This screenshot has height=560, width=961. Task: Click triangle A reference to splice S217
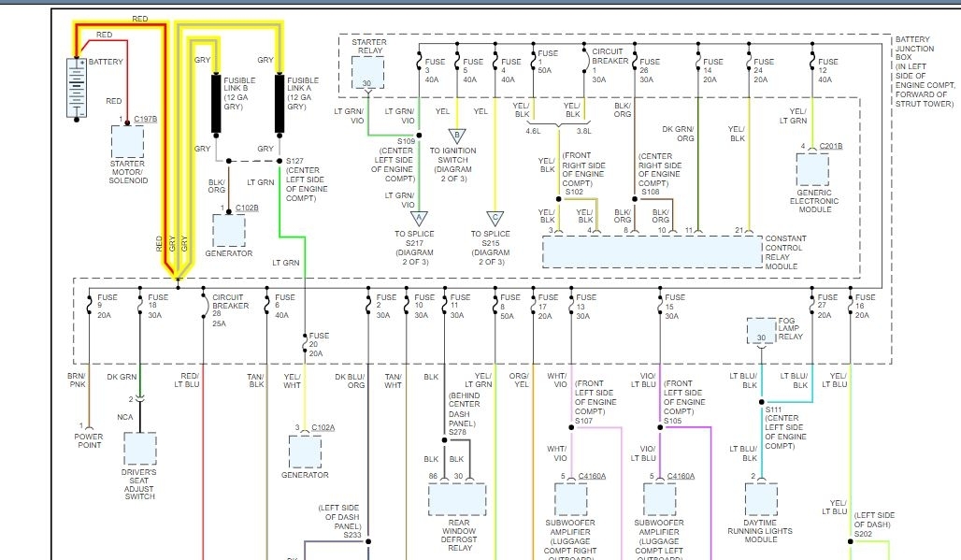point(418,218)
